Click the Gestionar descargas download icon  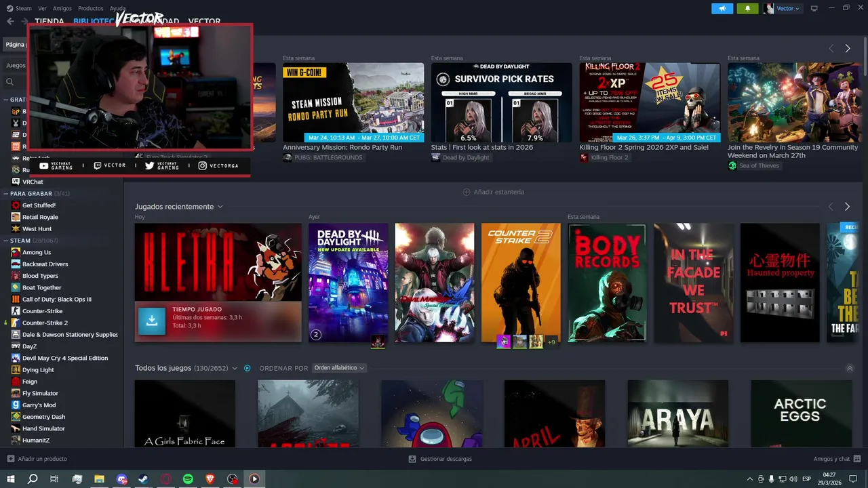[412, 459]
